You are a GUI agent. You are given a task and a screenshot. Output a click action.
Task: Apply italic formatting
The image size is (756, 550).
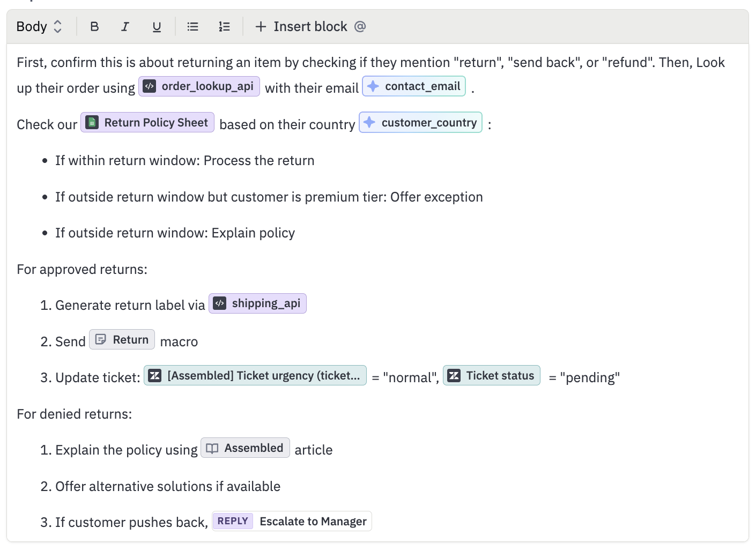(125, 26)
